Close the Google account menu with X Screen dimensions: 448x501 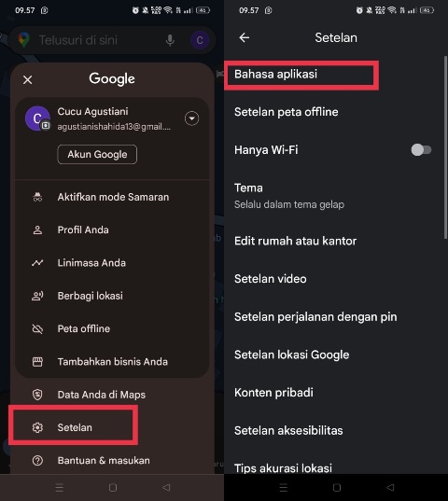[28, 80]
